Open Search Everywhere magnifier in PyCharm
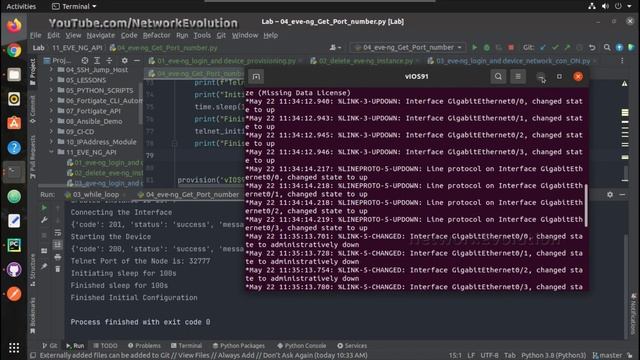The height and width of the screenshot is (360, 640). [607, 48]
